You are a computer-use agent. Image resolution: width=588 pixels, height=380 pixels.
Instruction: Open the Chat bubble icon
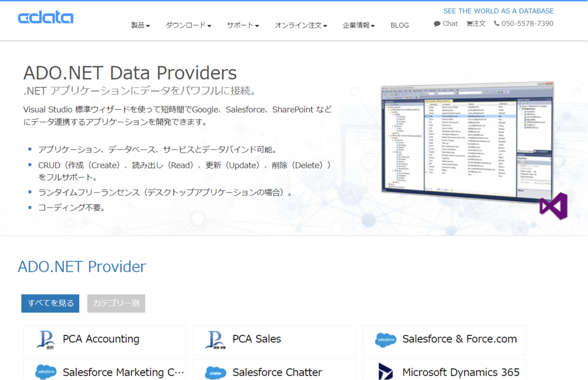pyautogui.click(x=437, y=24)
